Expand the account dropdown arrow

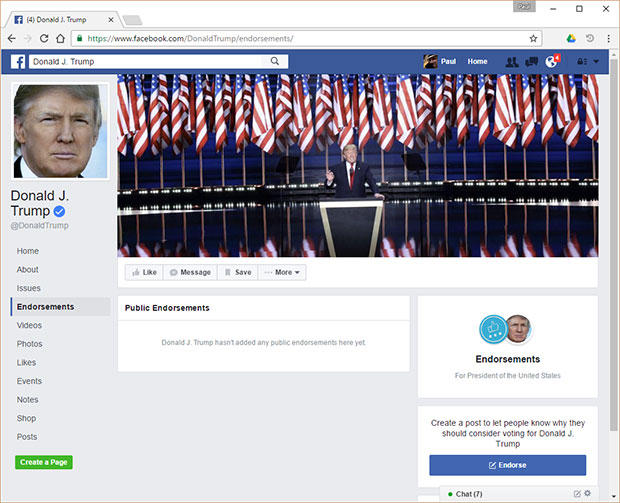pyautogui.click(x=596, y=62)
